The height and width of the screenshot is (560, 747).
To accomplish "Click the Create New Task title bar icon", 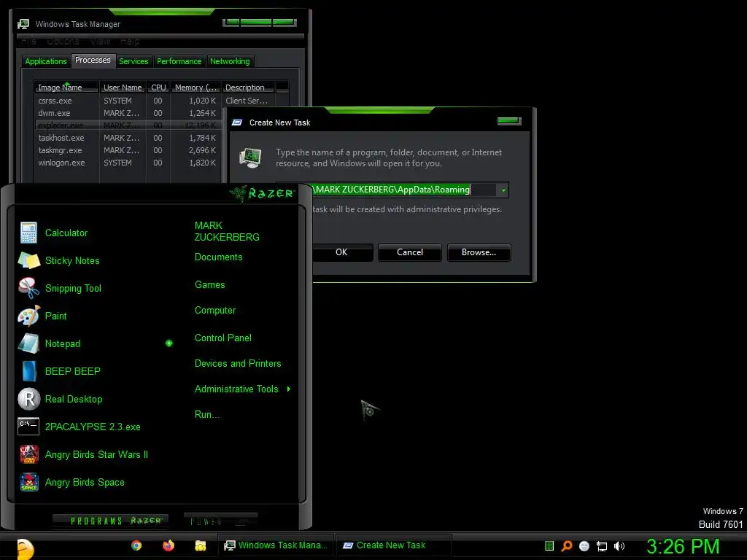I will click(237, 122).
